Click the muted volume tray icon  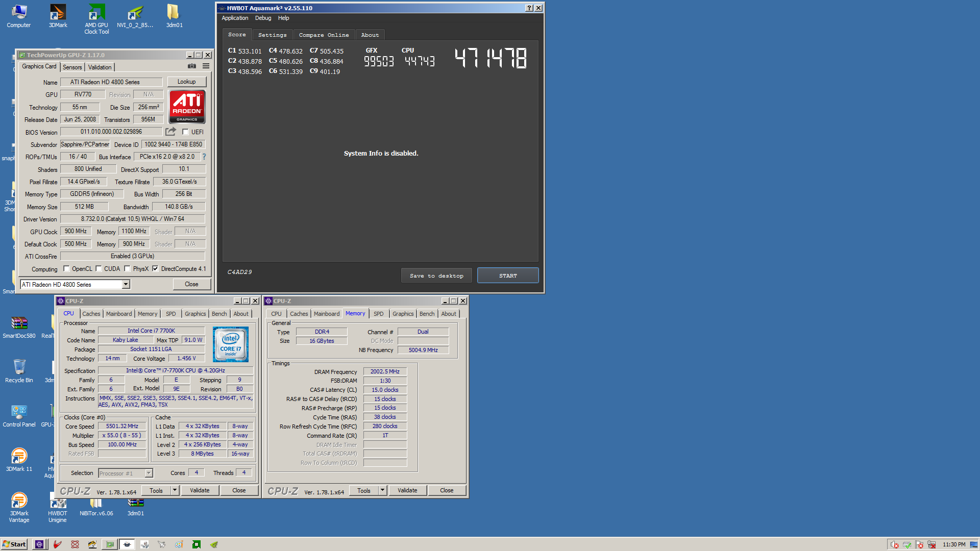(x=895, y=545)
